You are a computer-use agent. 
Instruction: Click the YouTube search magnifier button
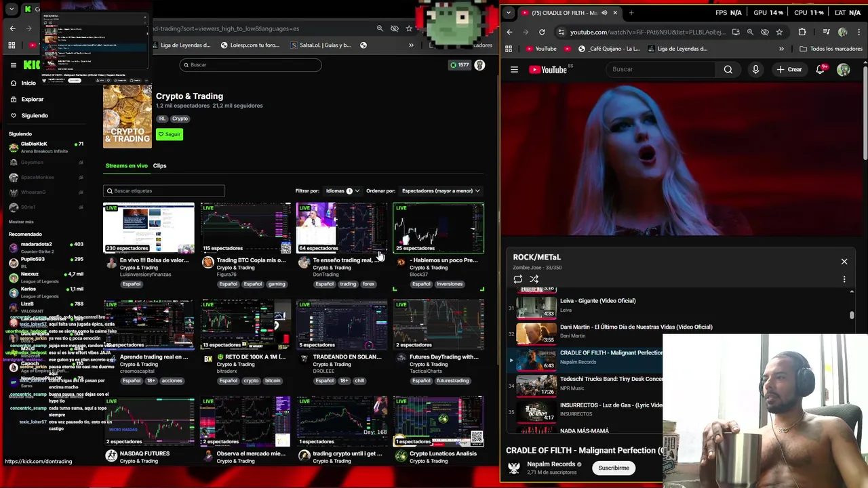(728, 69)
